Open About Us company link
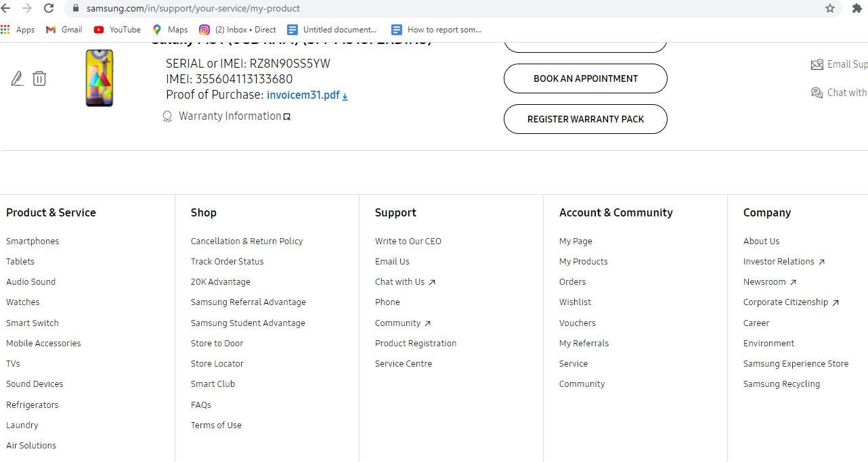Image resolution: width=868 pixels, height=462 pixels. point(762,241)
